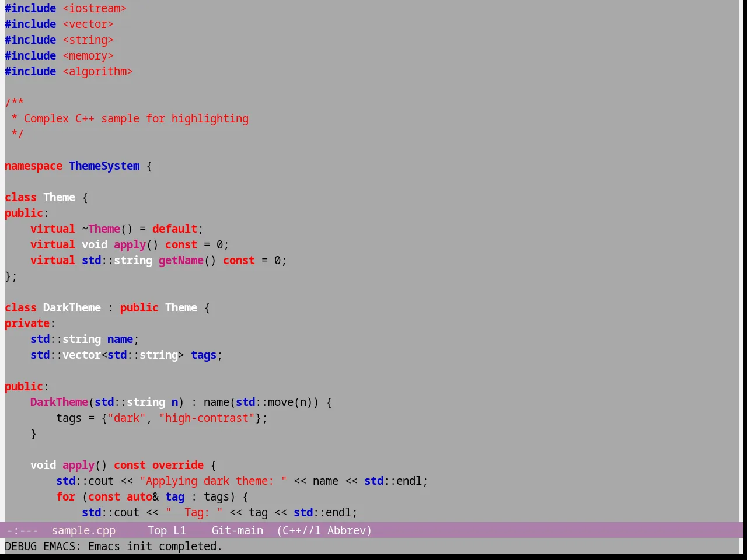Click the L1 line number indicator
Image resolution: width=747 pixels, height=560 pixels.
pos(180,530)
